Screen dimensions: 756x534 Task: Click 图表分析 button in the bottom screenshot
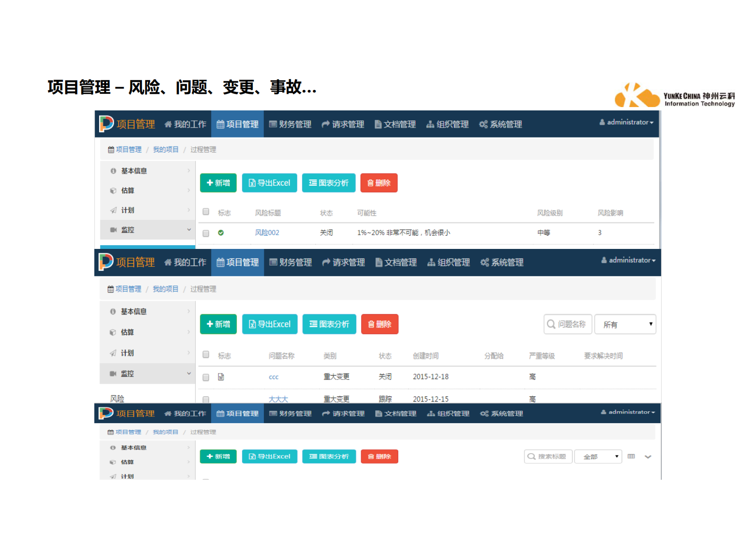pyautogui.click(x=329, y=456)
